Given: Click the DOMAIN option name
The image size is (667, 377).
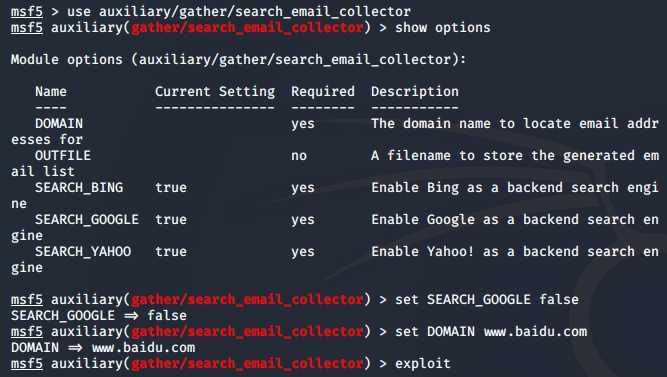Looking at the screenshot, I should pos(59,123).
